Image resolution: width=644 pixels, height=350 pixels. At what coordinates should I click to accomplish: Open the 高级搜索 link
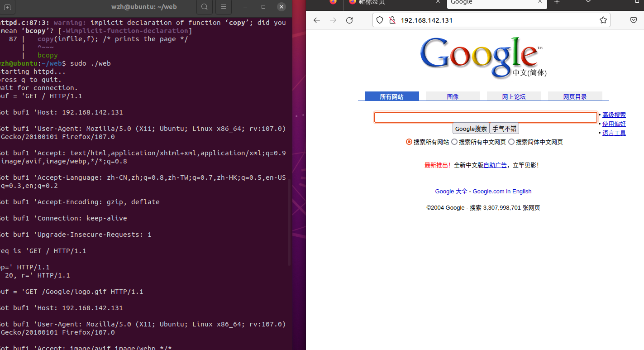(614, 115)
